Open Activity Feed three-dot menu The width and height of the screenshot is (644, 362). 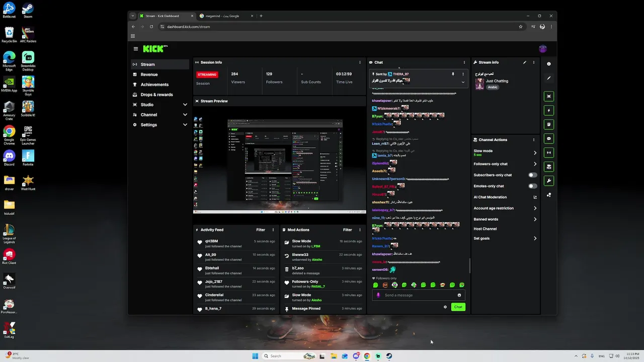273,230
